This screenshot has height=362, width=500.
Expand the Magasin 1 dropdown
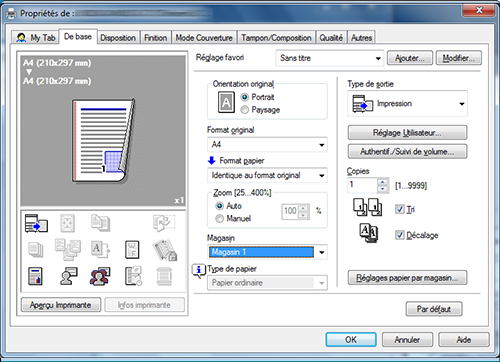coord(267,252)
